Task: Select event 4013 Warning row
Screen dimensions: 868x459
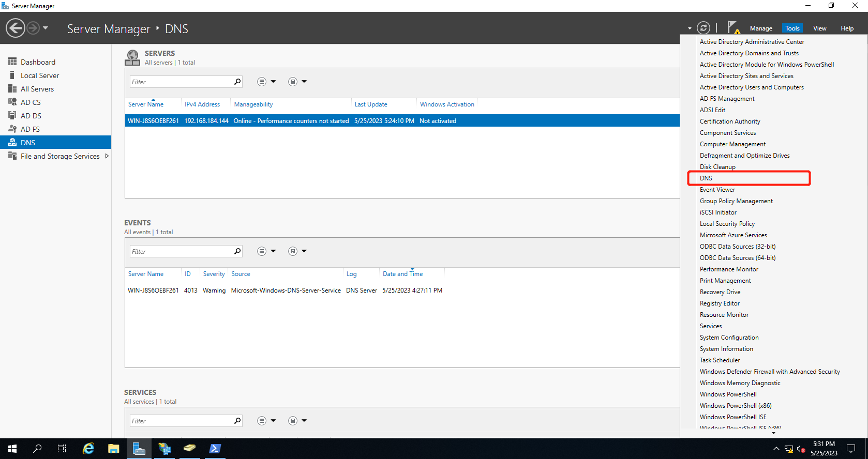Action: tap(402, 290)
